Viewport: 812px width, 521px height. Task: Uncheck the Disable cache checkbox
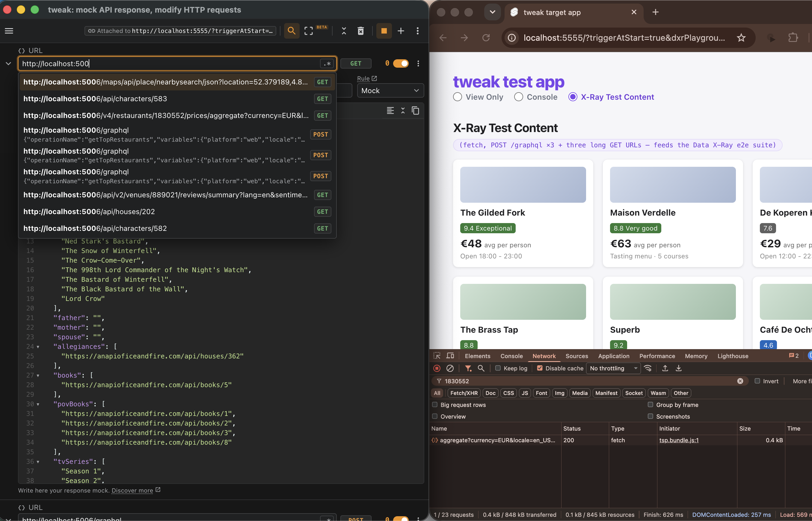tap(540, 368)
